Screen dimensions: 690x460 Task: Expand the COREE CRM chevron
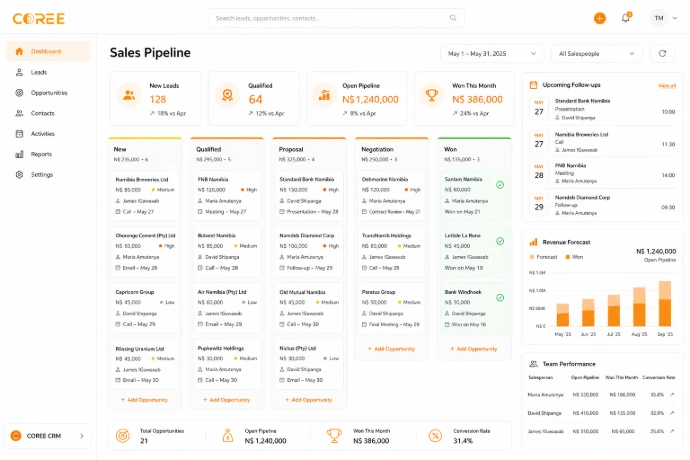click(x=82, y=436)
